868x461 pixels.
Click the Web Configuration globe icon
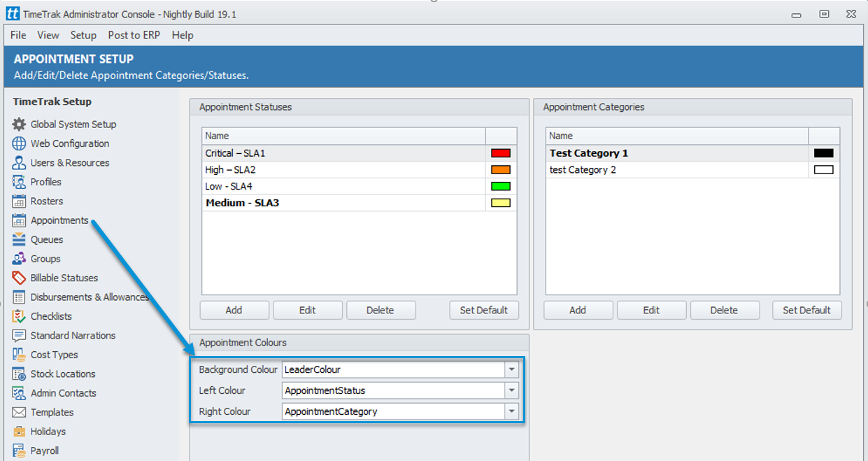click(19, 143)
